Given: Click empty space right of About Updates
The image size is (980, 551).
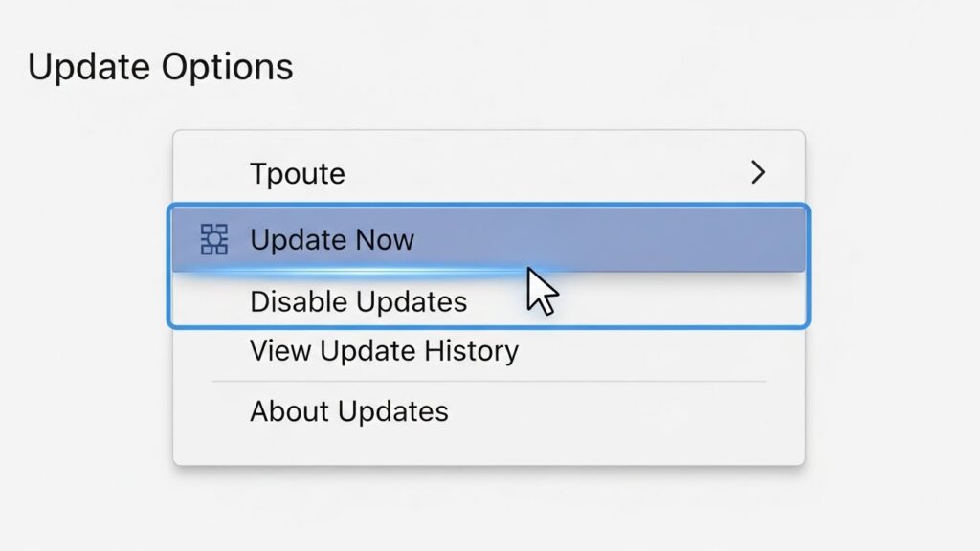Looking at the screenshot, I should (625, 411).
